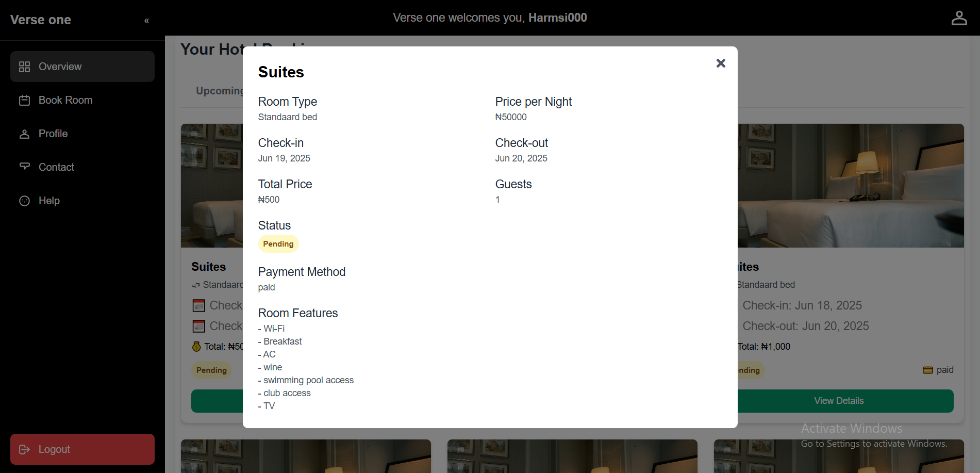
Task: Click the Pending status badge in modal
Action: pyautogui.click(x=278, y=244)
